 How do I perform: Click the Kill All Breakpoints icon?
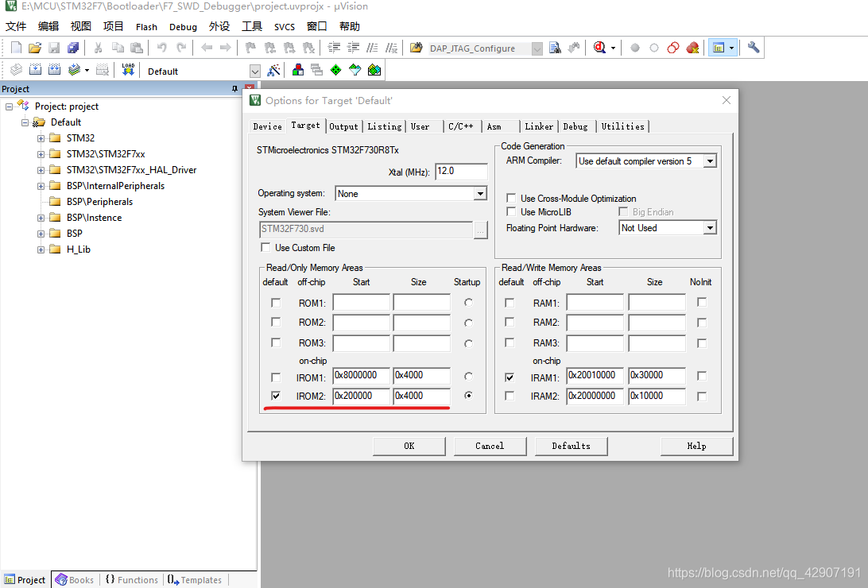(x=692, y=48)
